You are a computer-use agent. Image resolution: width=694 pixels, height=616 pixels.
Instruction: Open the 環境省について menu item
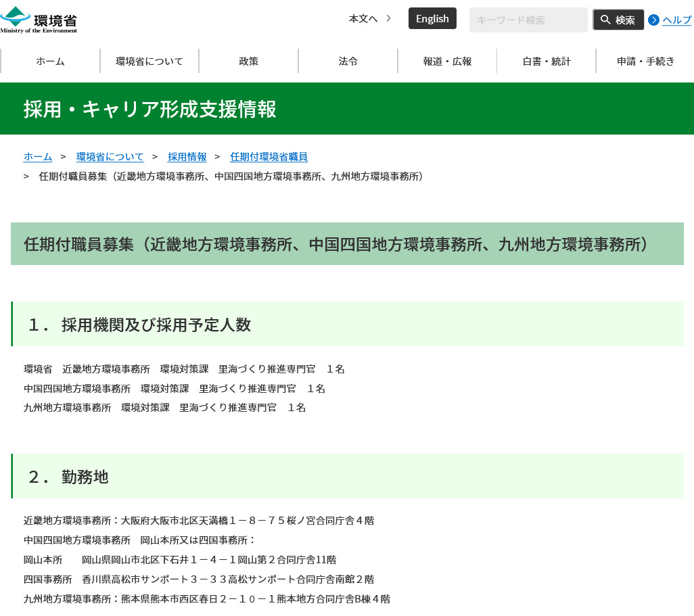tap(149, 61)
